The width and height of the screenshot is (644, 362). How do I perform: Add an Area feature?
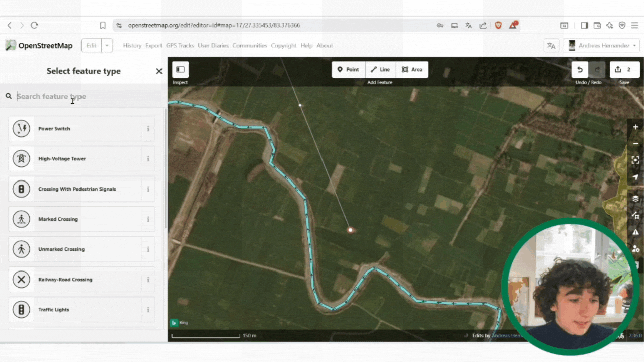click(x=412, y=70)
